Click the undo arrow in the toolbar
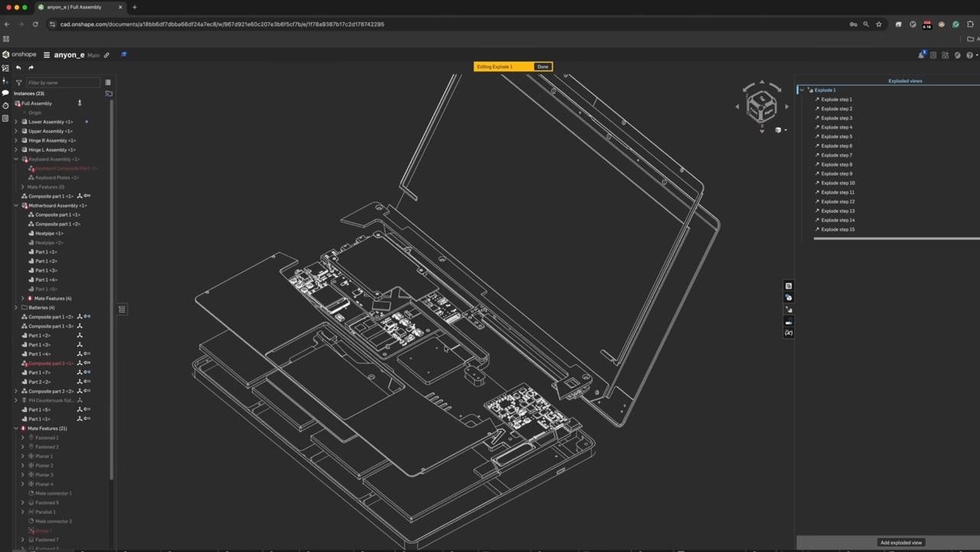Viewport: 980px width, 552px height. coord(18,67)
